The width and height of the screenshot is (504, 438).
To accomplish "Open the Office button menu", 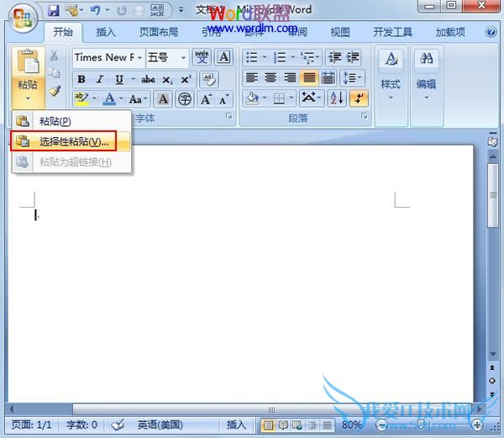I will (22, 18).
